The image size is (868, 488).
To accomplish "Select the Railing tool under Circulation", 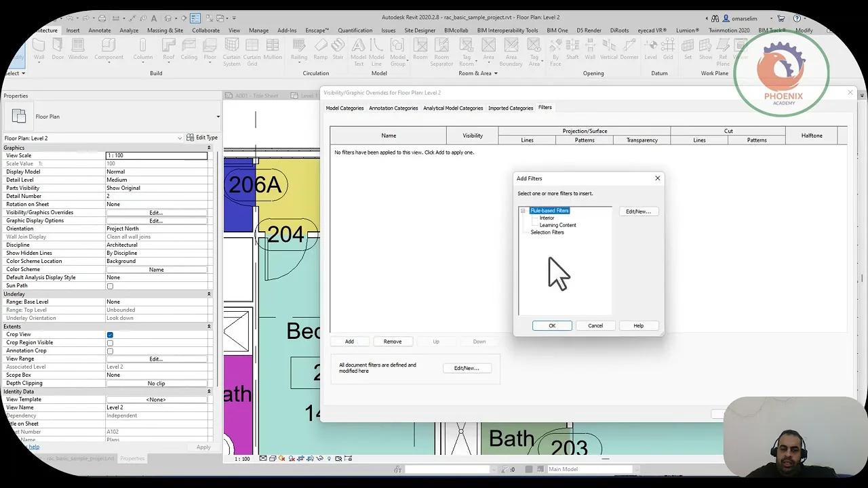I will coord(298,51).
